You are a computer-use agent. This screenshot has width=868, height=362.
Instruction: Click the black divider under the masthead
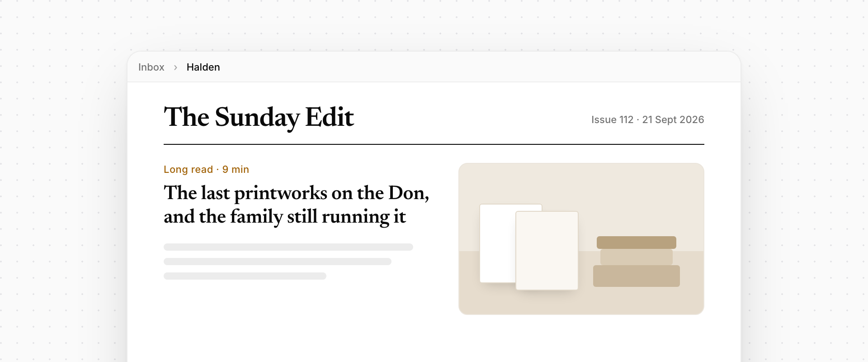(434, 144)
